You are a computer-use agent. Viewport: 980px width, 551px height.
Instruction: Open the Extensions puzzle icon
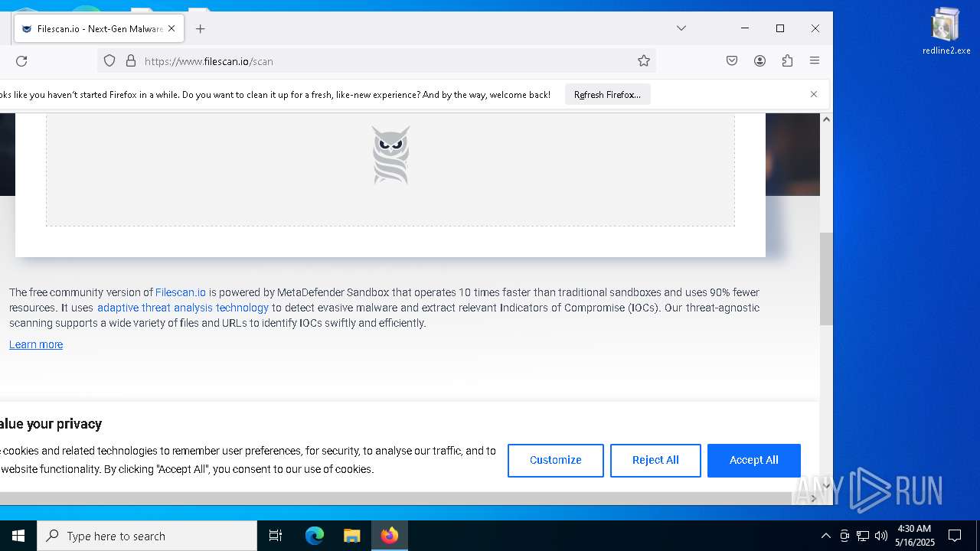pos(787,61)
